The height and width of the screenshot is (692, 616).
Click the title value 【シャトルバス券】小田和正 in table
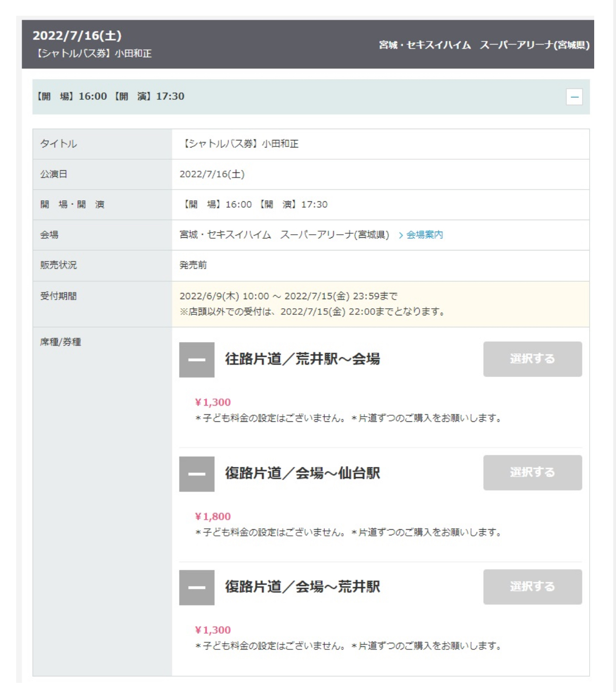pyautogui.click(x=239, y=144)
